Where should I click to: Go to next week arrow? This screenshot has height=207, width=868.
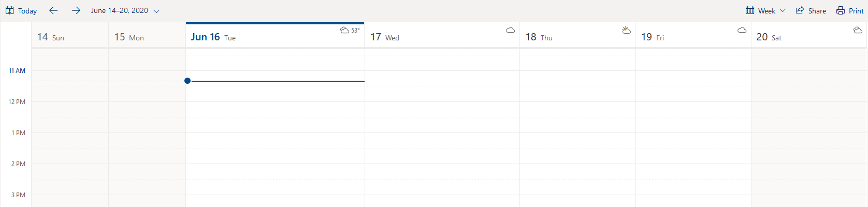click(76, 10)
